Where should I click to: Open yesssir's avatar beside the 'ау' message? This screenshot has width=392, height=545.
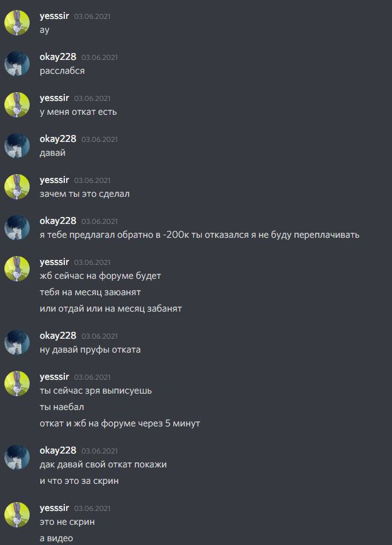pos(17,23)
